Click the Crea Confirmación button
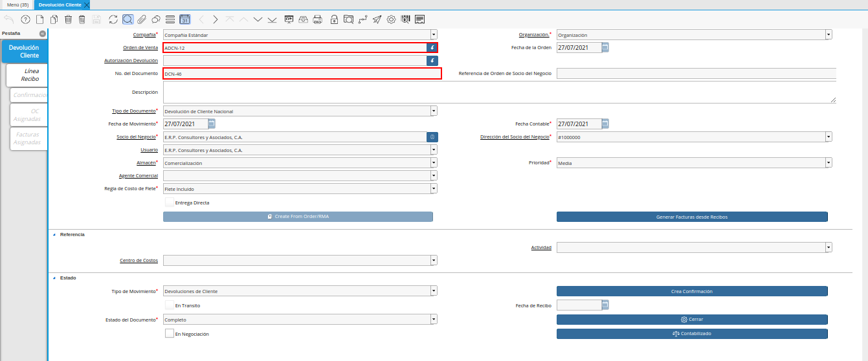The height and width of the screenshot is (361, 868). pyautogui.click(x=692, y=291)
